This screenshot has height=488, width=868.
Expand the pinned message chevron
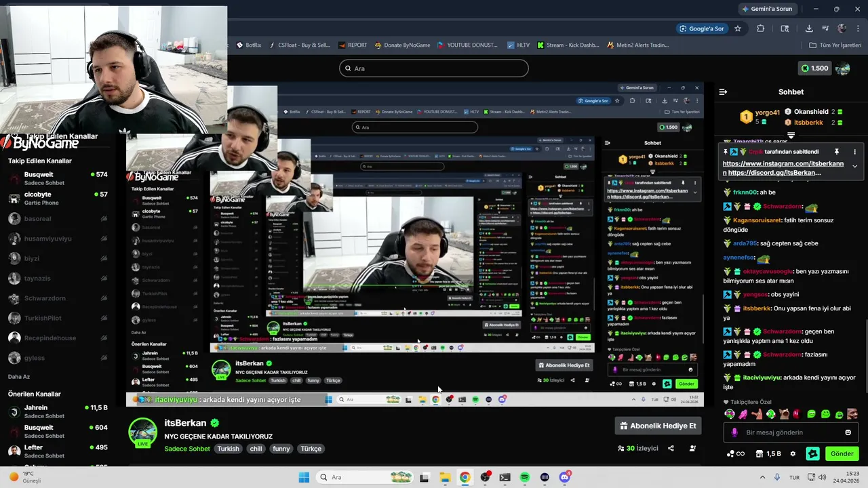coord(854,166)
